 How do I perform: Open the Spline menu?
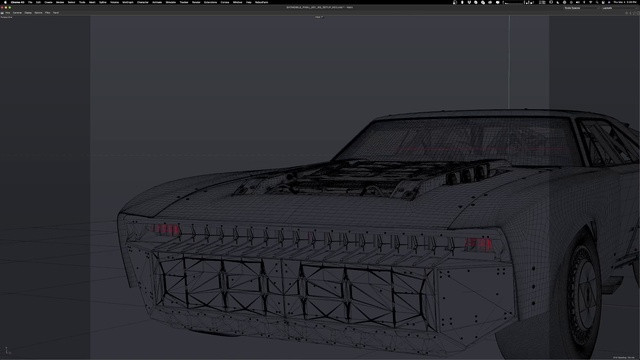click(103, 2)
